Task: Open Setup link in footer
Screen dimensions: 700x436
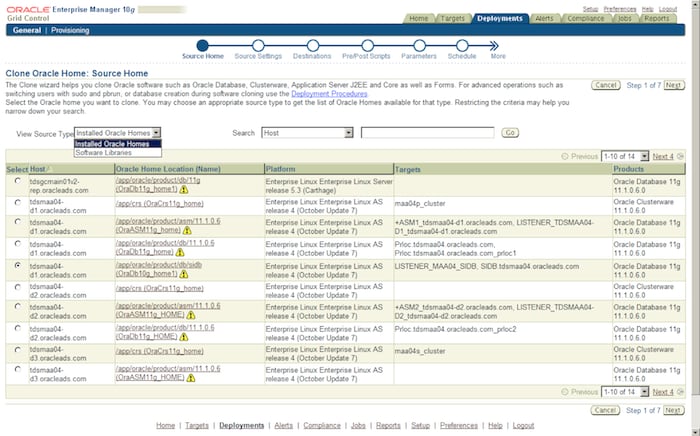Action: click(x=420, y=425)
